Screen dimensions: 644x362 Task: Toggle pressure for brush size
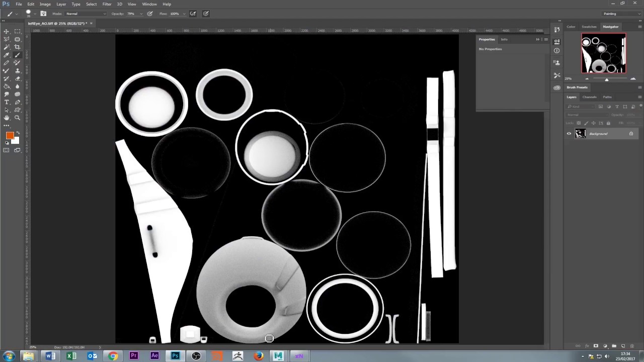point(206,14)
